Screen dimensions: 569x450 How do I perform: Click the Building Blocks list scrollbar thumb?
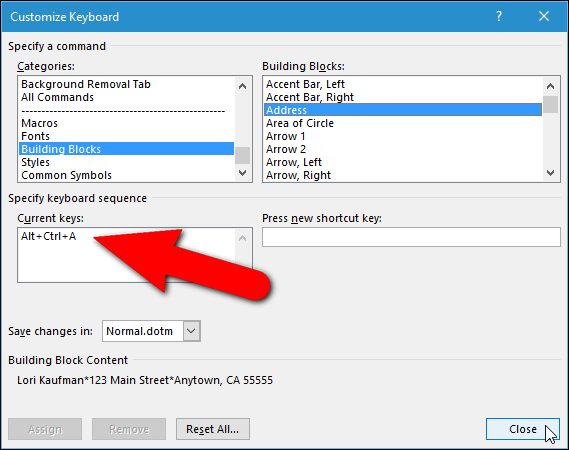550,105
